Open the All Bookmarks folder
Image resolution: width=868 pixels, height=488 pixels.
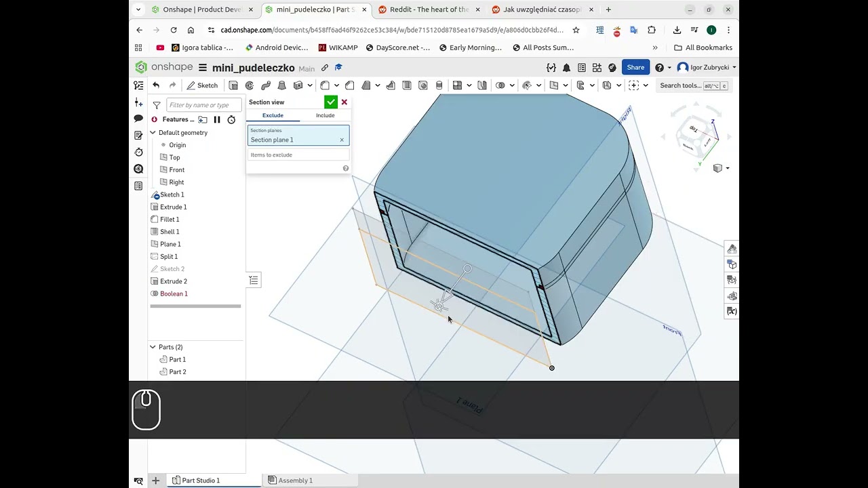coord(703,47)
